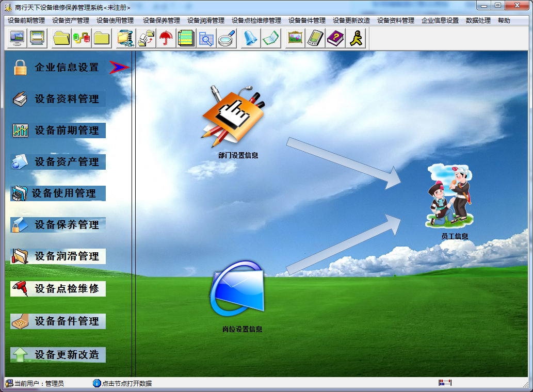Open 员工信息 employee information icon
This screenshot has width=533, height=392.
(449, 195)
